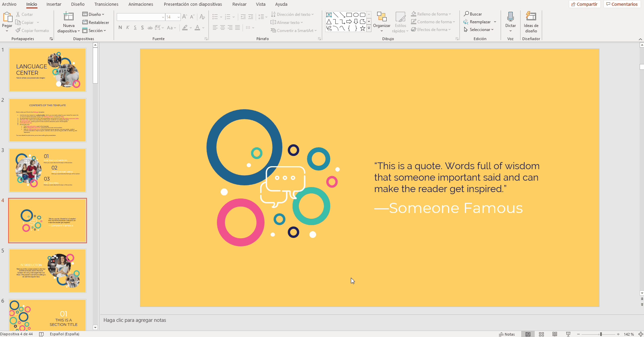Click the Organizar arrange icon
The height and width of the screenshot is (337, 644).
[382, 17]
